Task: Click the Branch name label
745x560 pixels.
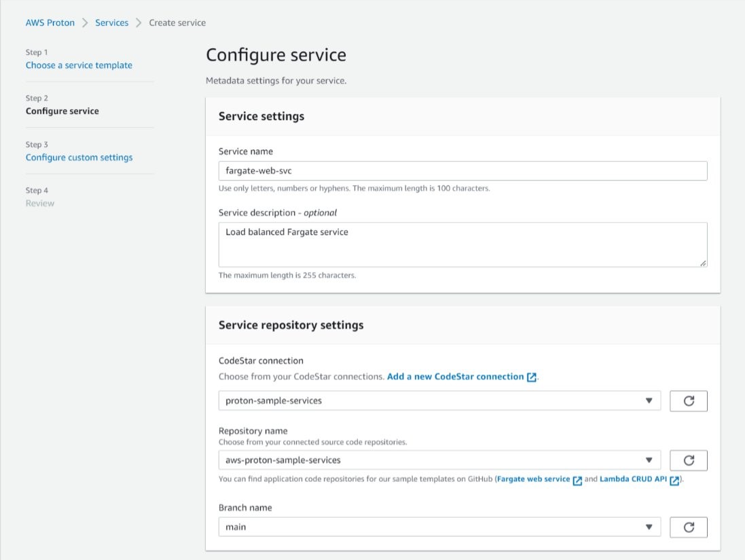Action: tap(245, 508)
